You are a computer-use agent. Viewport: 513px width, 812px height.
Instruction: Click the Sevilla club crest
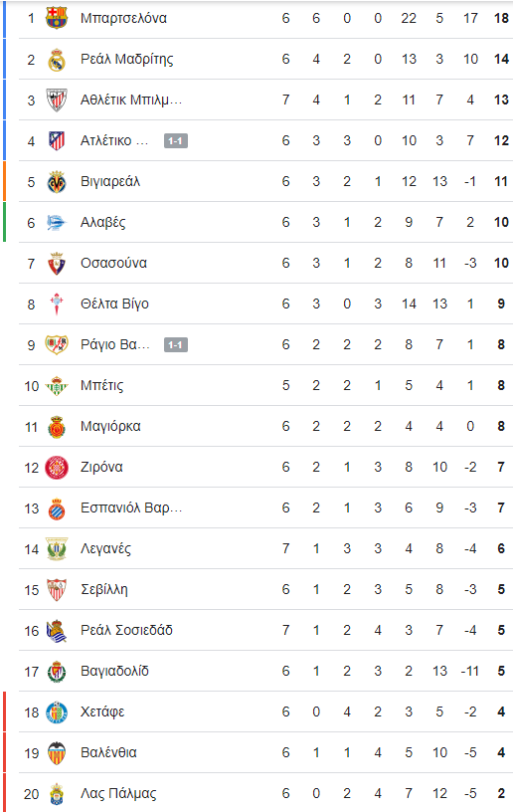(x=57, y=590)
